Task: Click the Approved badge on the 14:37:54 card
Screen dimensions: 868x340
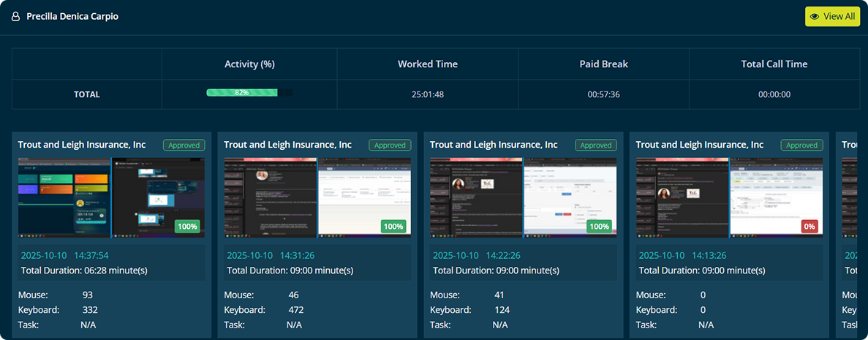Action: tap(184, 146)
